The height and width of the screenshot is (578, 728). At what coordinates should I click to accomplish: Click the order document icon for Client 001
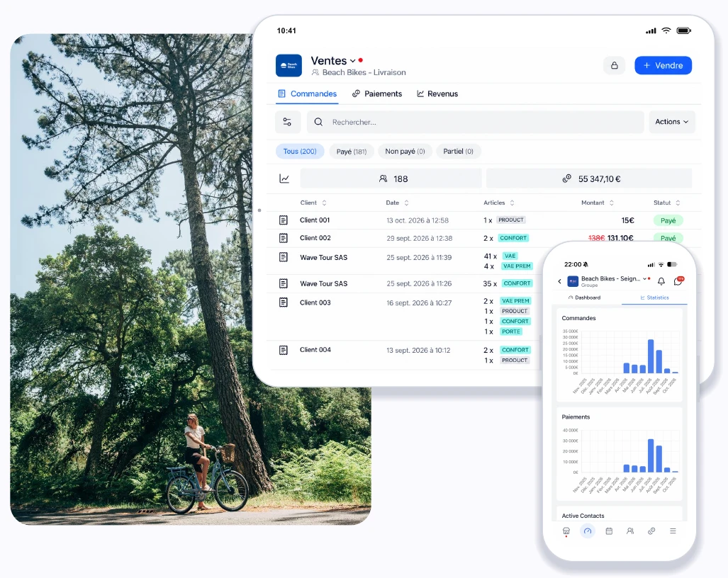pos(284,220)
